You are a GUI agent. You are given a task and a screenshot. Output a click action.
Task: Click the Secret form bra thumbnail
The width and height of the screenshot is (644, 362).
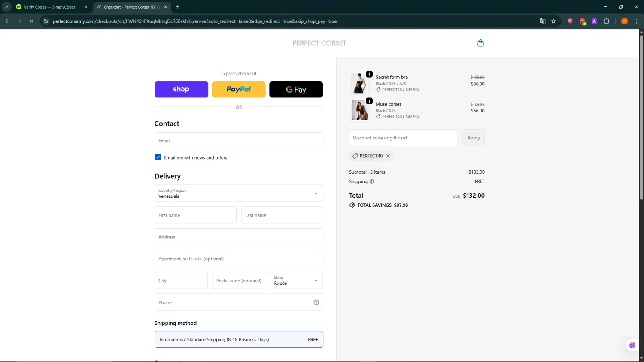tap(360, 83)
